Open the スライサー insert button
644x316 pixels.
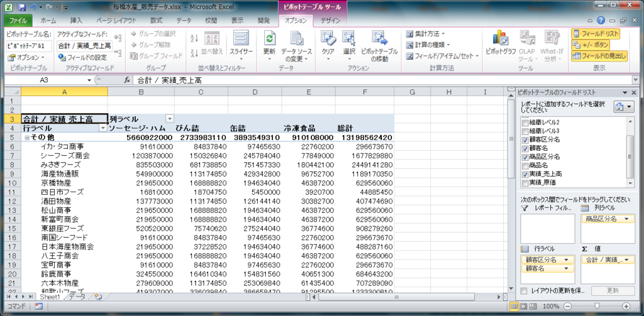pyautogui.click(x=241, y=46)
